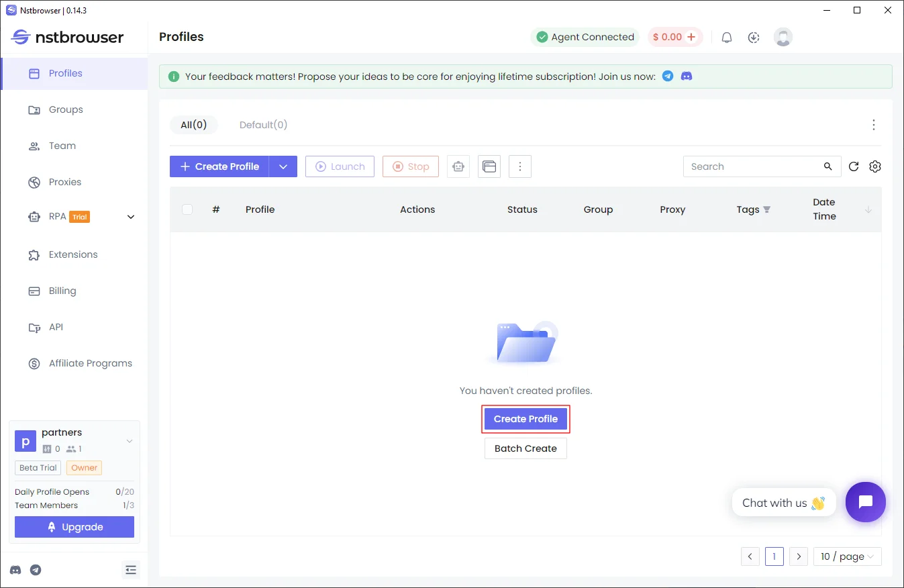Click the robot RPA toolbar icon

458,166
